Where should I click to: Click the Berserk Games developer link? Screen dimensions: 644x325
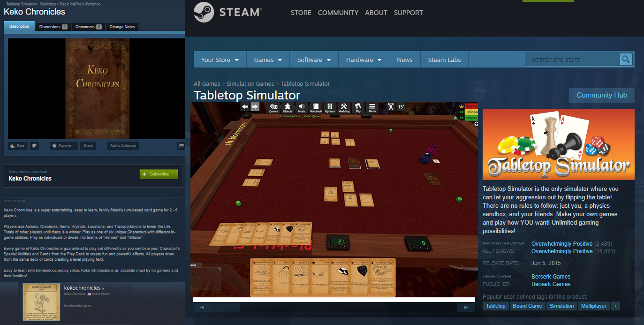pos(551,277)
